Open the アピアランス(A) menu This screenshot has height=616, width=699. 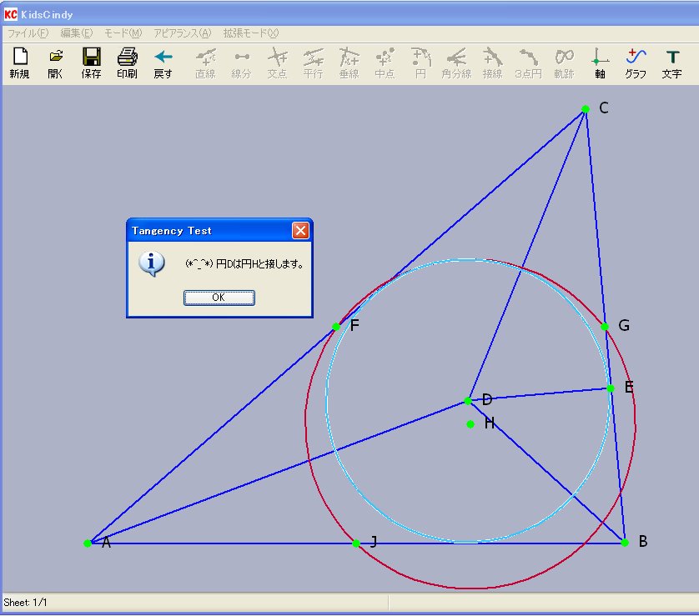[182, 33]
